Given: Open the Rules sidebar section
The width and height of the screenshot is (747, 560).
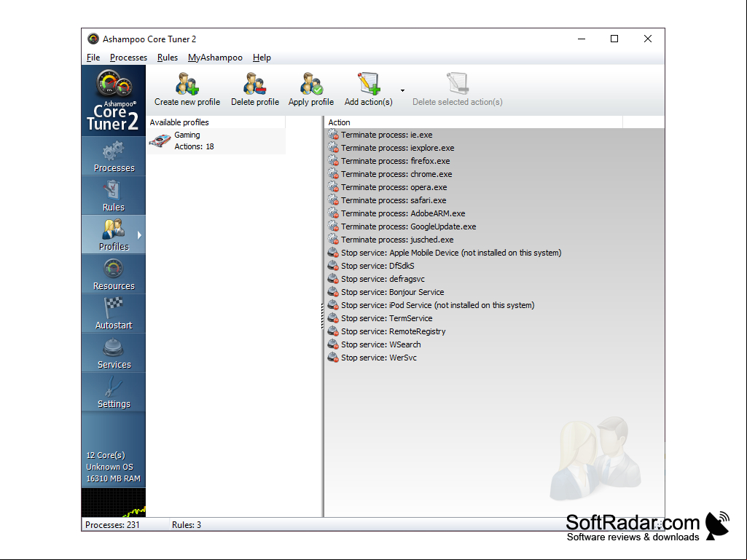Looking at the screenshot, I should pyautogui.click(x=114, y=195).
